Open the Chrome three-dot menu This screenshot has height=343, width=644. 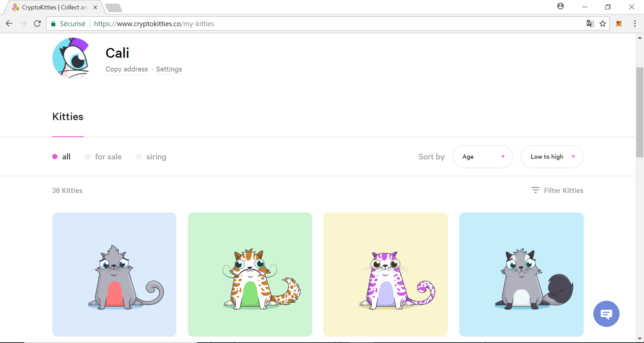pos(635,23)
